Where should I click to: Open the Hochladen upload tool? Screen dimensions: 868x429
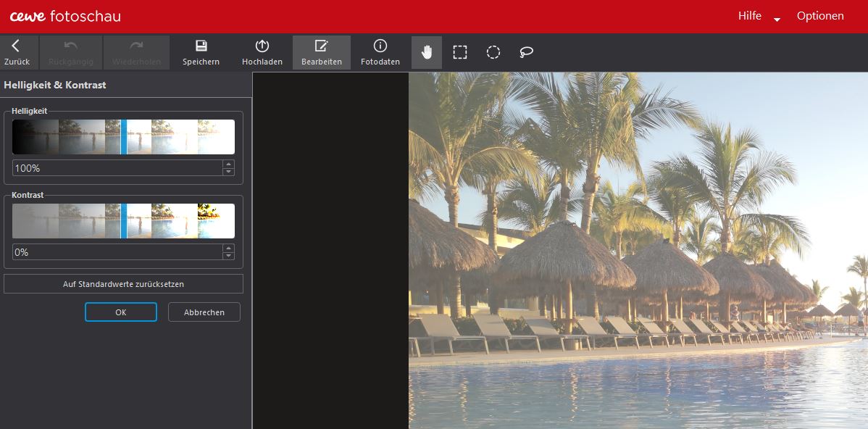point(262,46)
